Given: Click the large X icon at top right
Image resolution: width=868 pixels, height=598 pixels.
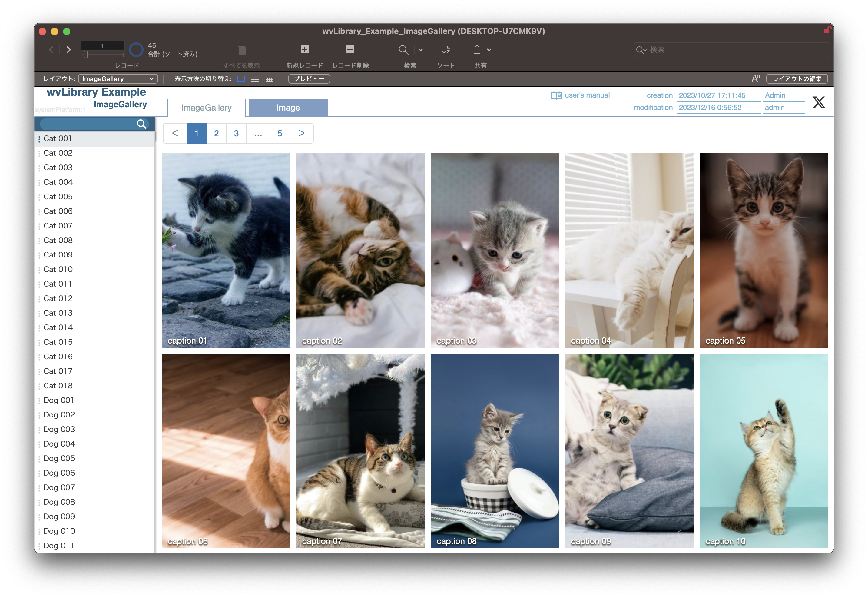Looking at the screenshot, I should [x=819, y=102].
